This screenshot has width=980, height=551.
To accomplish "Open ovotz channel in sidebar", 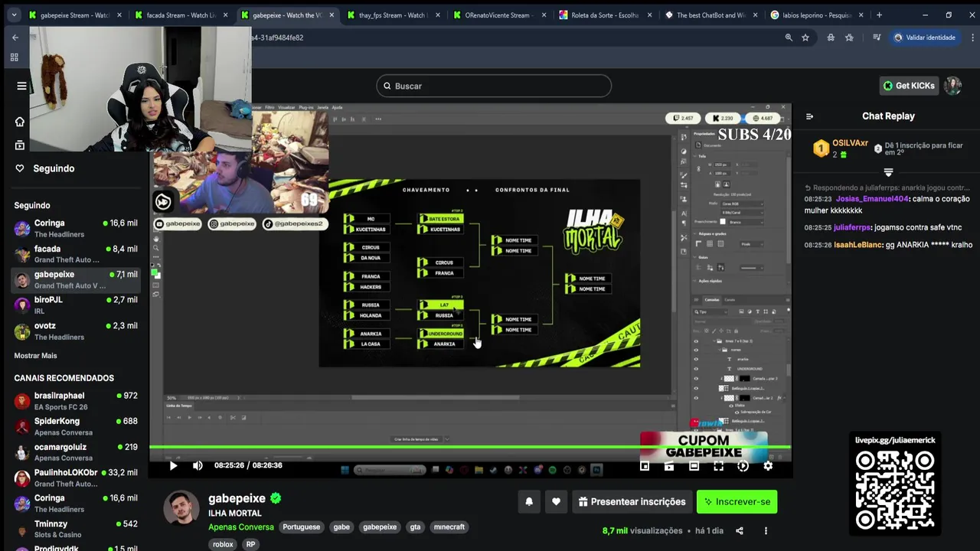I will point(76,331).
